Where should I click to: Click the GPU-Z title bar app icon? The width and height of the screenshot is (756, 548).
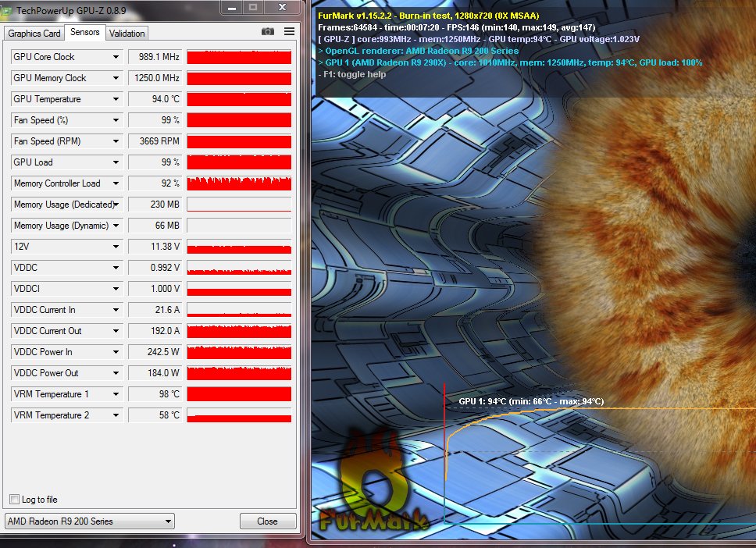5,12
